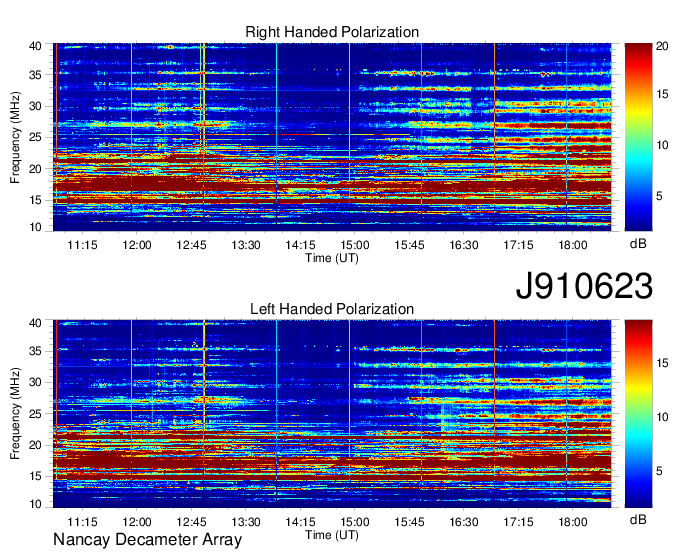Click 'Frequency (MHz)' label of Right Handed plot
Screen dimensions: 680x552
[x=15, y=137]
